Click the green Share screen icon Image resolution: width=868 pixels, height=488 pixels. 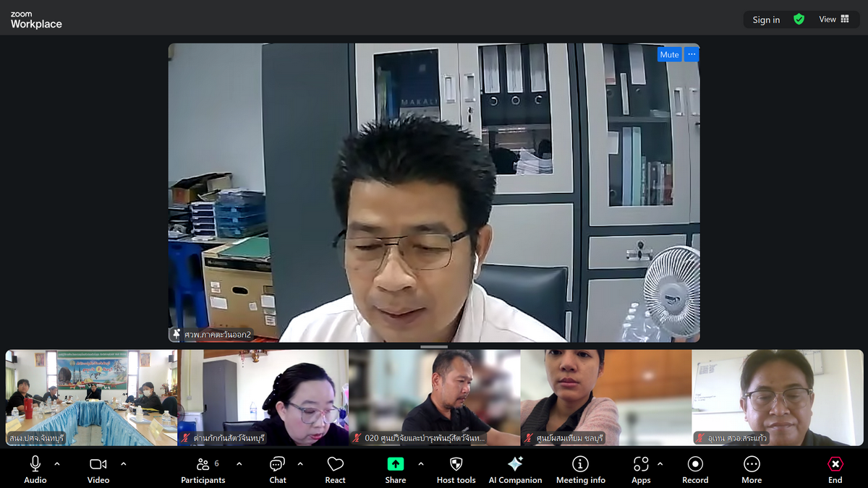(x=395, y=464)
